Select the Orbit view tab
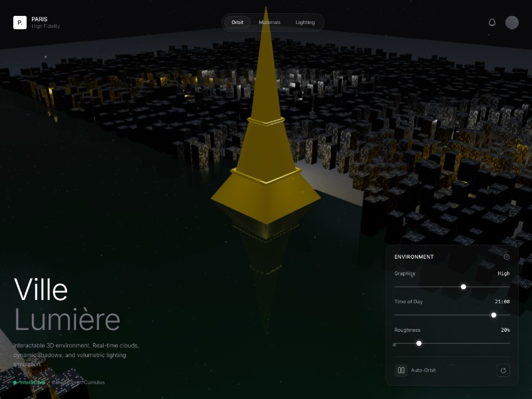The height and width of the screenshot is (399, 532). click(x=237, y=22)
